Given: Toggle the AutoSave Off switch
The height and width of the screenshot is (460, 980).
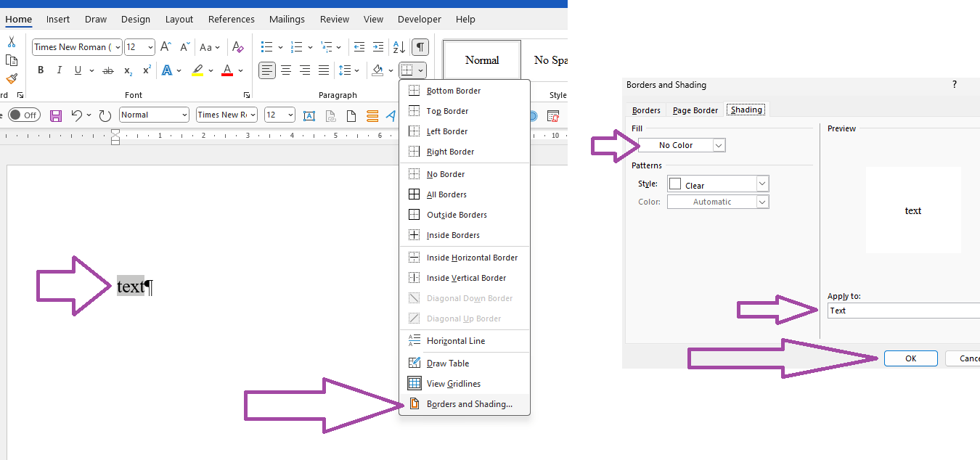Looking at the screenshot, I should pos(24,115).
